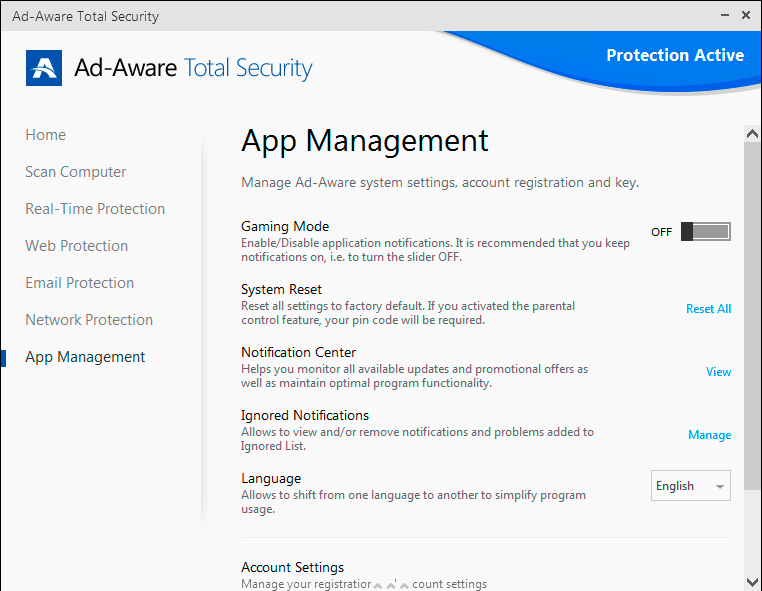Minimize the Ad-Aware Total Security window
Screen dimensions: 762x591
pyautogui.click(x=723, y=16)
